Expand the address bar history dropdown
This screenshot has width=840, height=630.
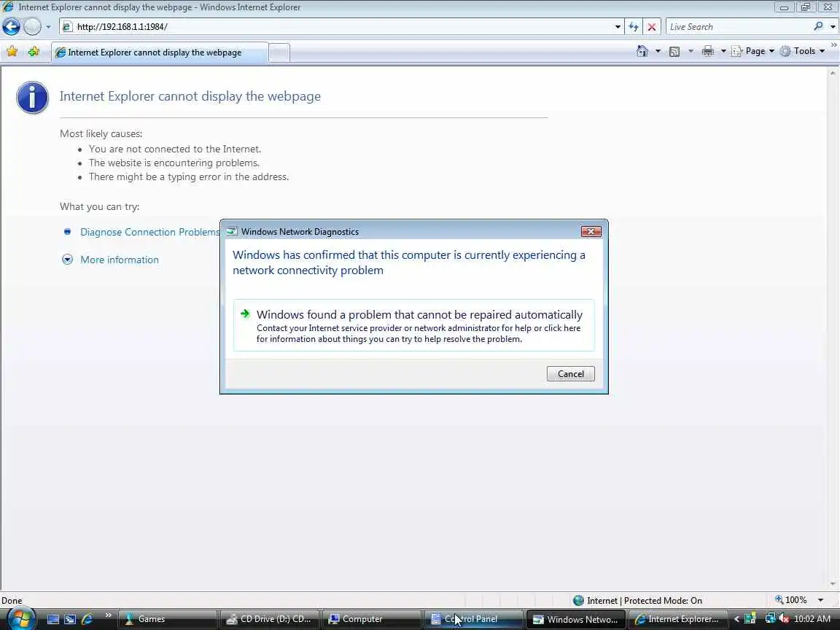coord(618,26)
